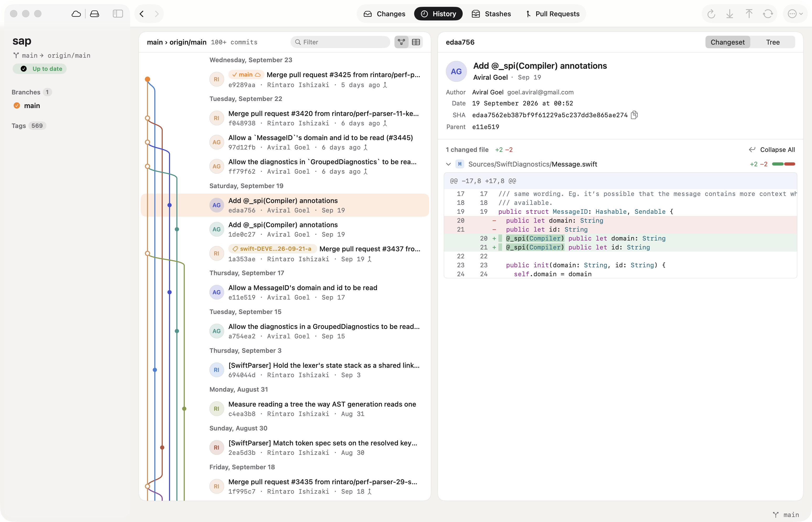Click the local drive icon in the title bar
The height and width of the screenshot is (522, 812).
[x=94, y=14]
